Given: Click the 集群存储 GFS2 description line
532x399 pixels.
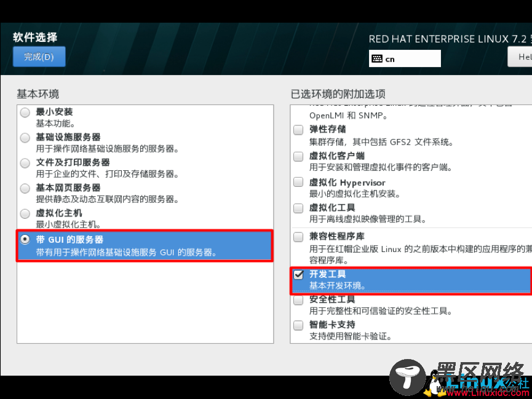Looking at the screenshot, I should (381, 142).
